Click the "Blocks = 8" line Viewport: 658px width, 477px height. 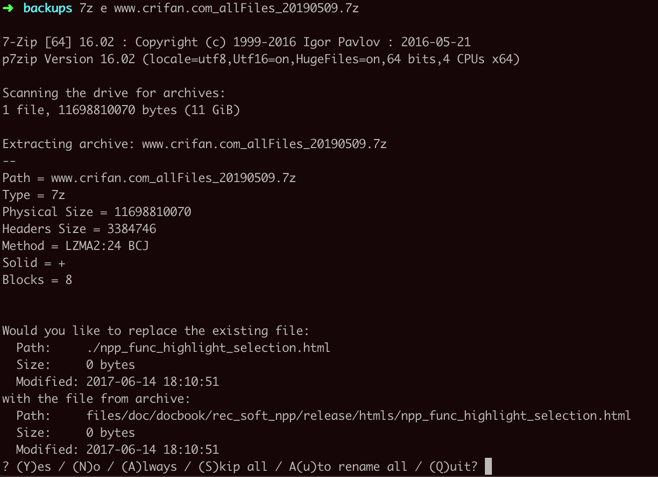pyautogui.click(x=37, y=280)
